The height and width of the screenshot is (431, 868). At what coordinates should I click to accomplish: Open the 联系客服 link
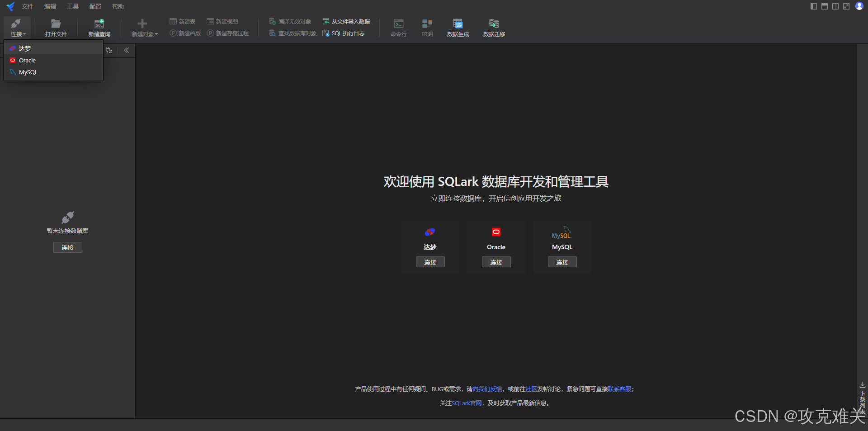click(619, 389)
